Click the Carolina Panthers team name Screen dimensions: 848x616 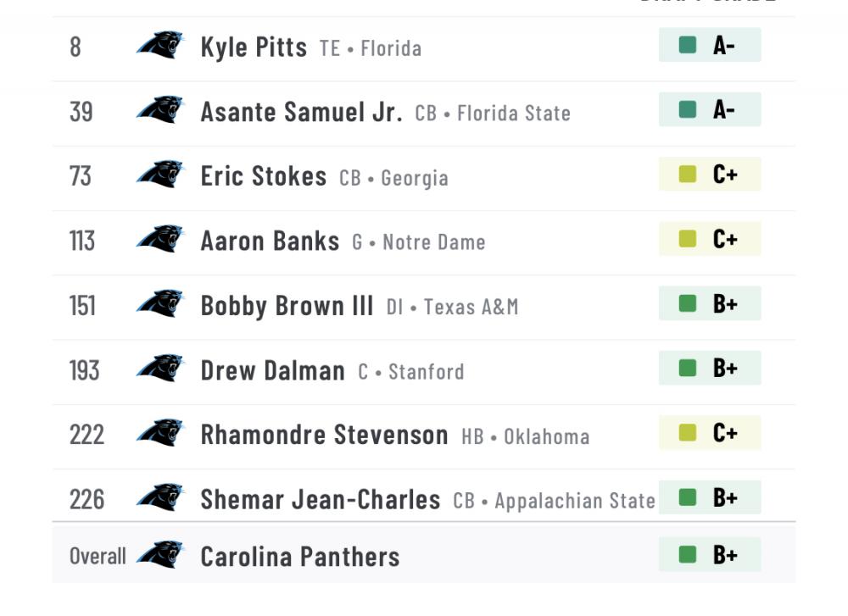pyautogui.click(x=299, y=557)
